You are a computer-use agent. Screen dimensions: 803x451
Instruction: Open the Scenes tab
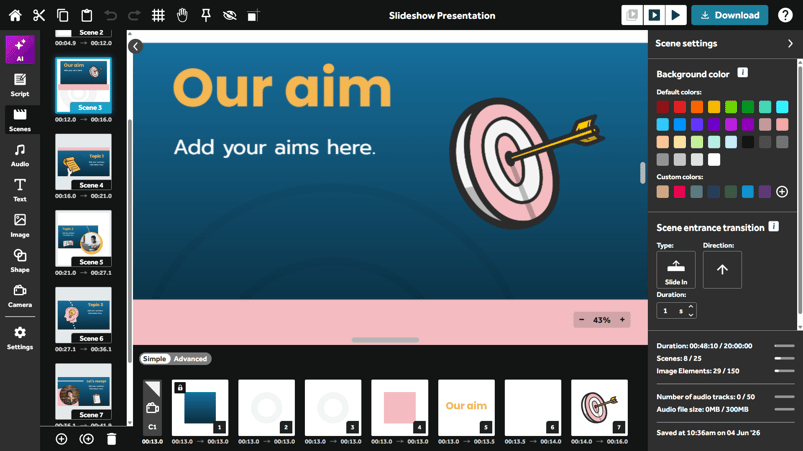[x=20, y=120]
